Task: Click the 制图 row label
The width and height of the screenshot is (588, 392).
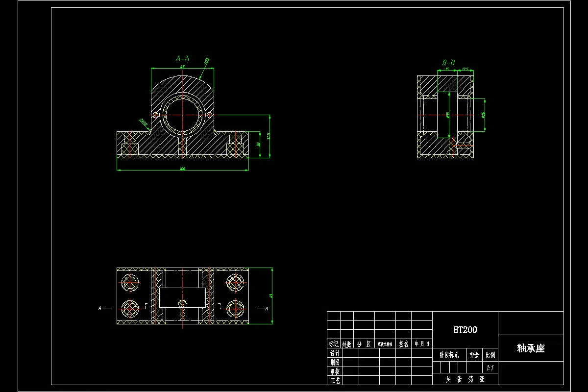Action: (x=335, y=362)
